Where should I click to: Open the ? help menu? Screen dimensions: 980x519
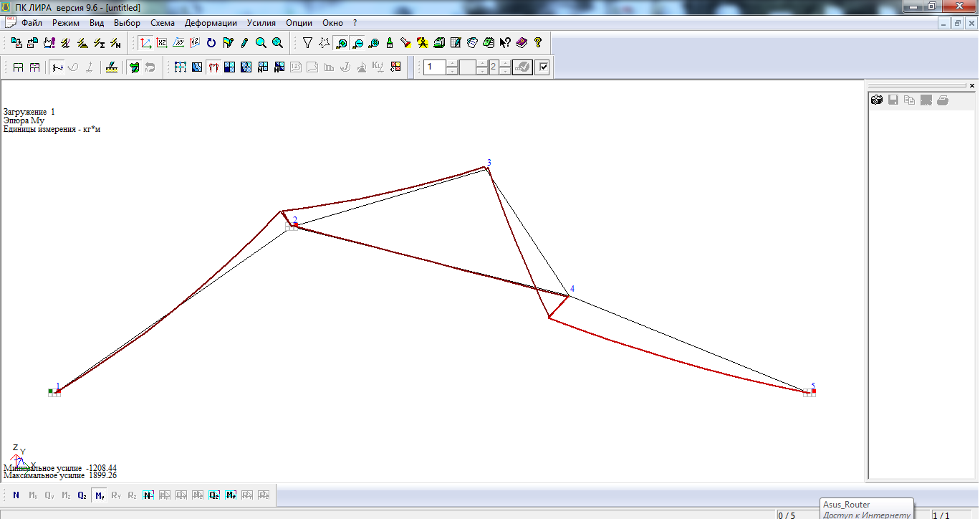(x=355, y=23)
